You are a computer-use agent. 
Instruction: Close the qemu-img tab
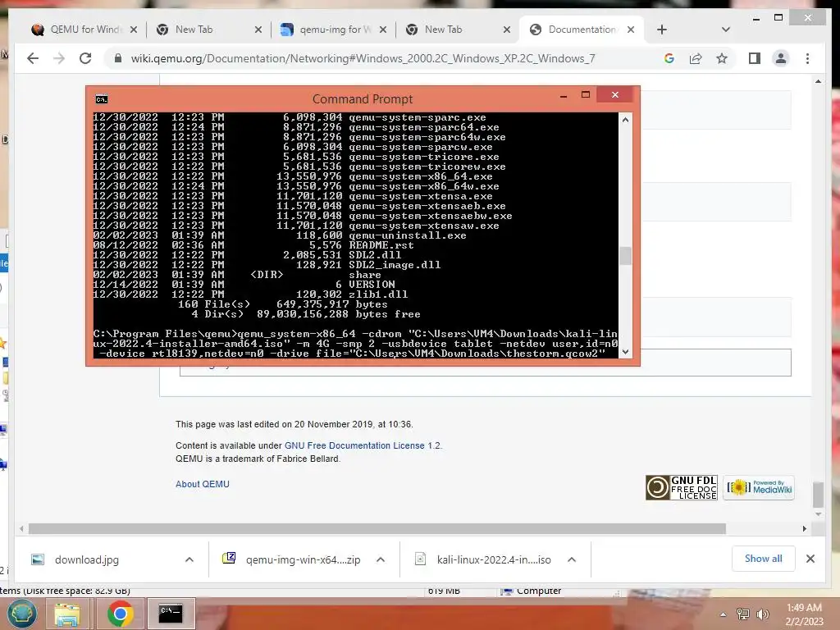pos(382,30)
